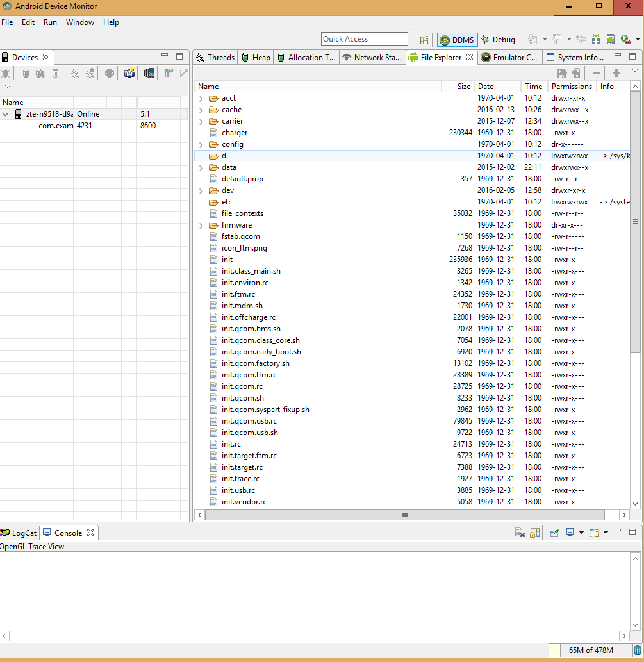This screenshot has width=644, height=662.
Task: Collapse the zte-n9518 device node
Action: [6, 114]
